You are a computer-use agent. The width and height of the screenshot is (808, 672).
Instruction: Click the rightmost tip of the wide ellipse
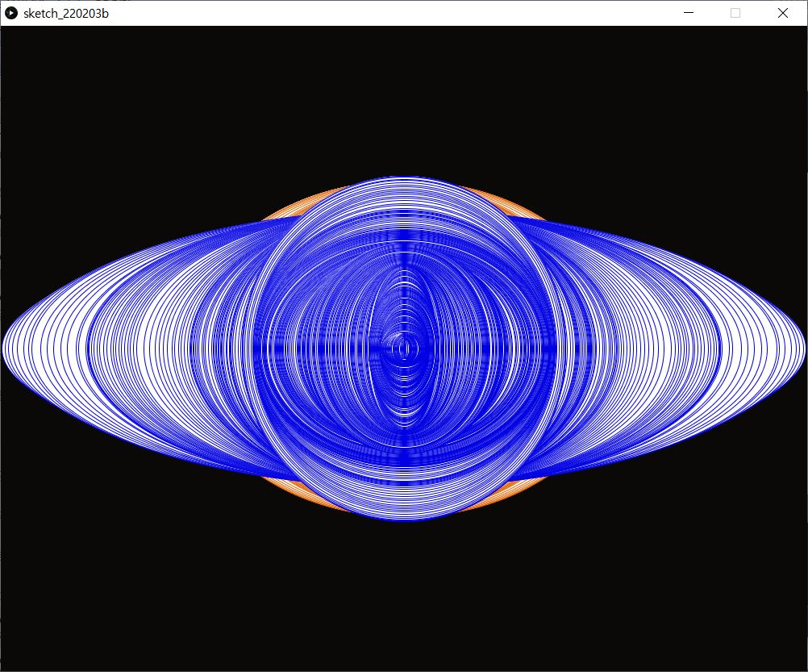pyautogui.click(x=804, y=349)
